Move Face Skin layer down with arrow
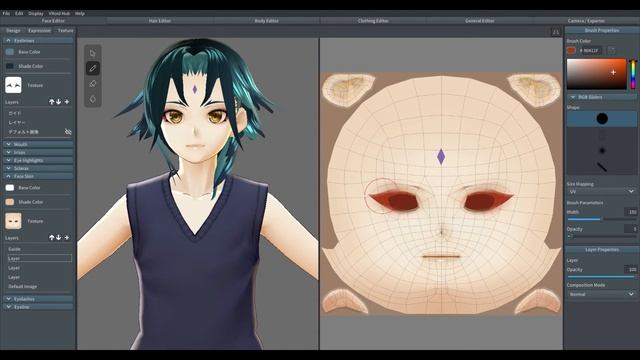640x360 pixels. 58,238
